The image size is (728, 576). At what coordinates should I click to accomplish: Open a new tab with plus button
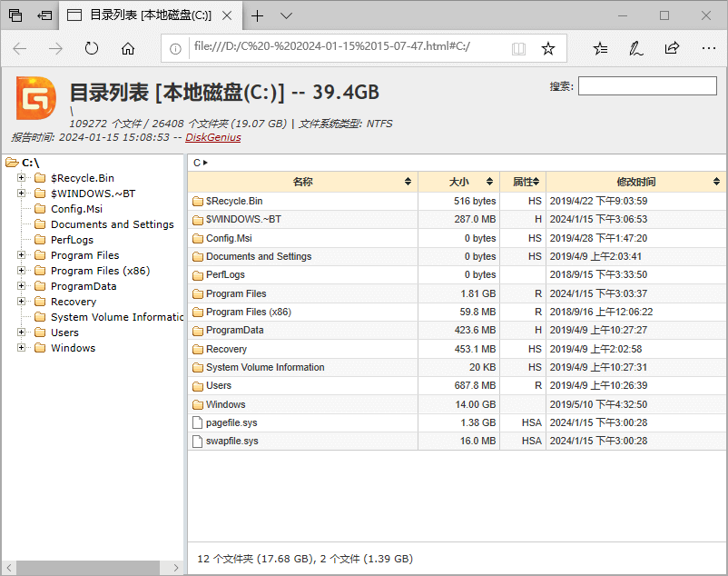[x=257, y=15]
